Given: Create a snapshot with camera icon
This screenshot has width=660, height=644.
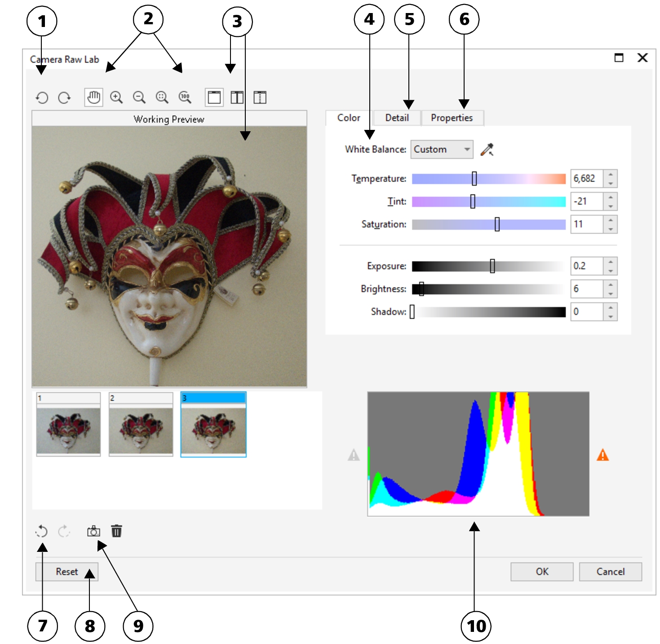Looking at the screenshot, I should [93, 532].
